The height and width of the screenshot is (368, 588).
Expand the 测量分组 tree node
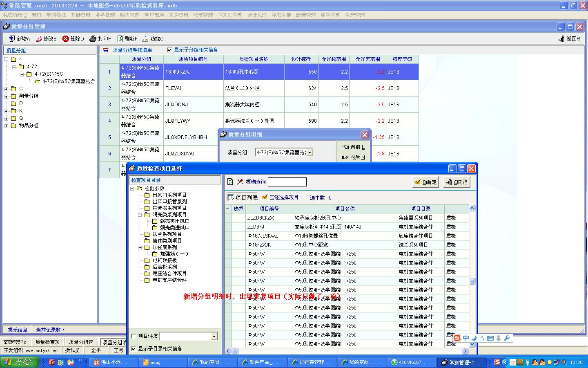(7, 96)
